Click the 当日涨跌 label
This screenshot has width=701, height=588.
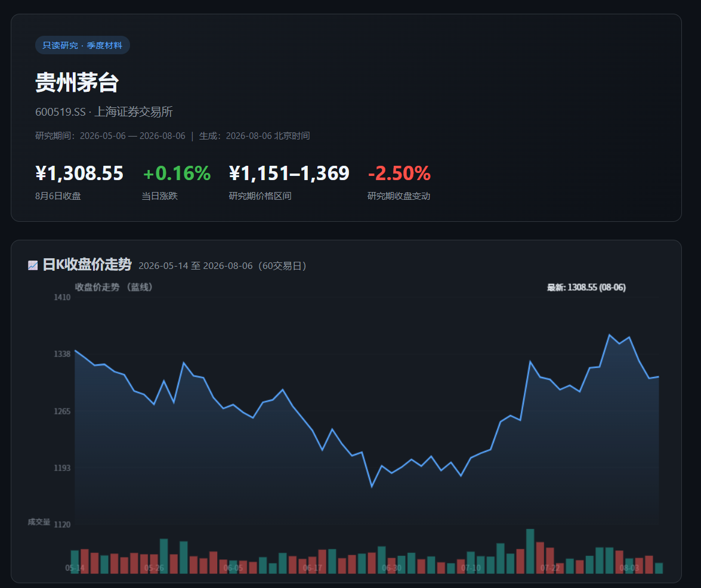click(160, 196)
